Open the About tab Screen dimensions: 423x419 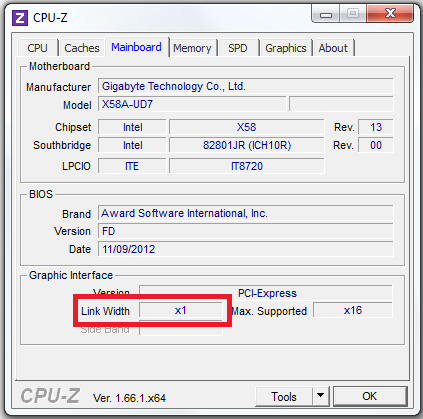333,48
